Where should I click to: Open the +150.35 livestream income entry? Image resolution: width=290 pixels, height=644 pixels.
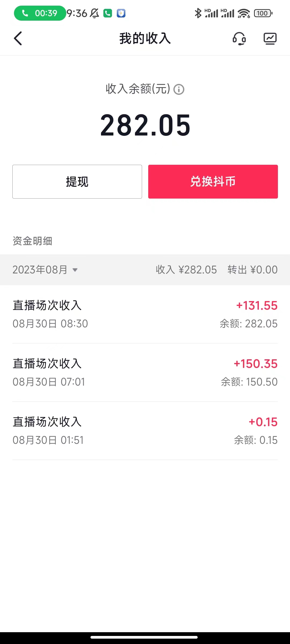145,372
